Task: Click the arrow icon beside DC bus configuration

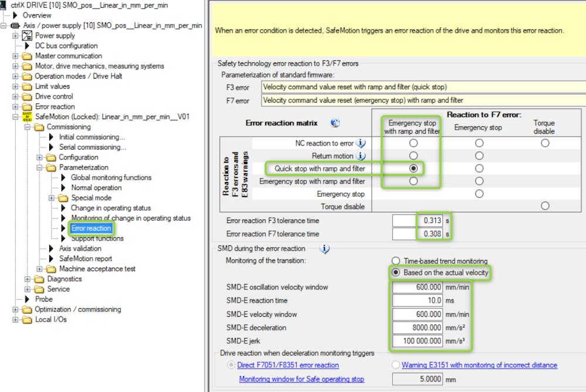Action: (x=27, y=46)
